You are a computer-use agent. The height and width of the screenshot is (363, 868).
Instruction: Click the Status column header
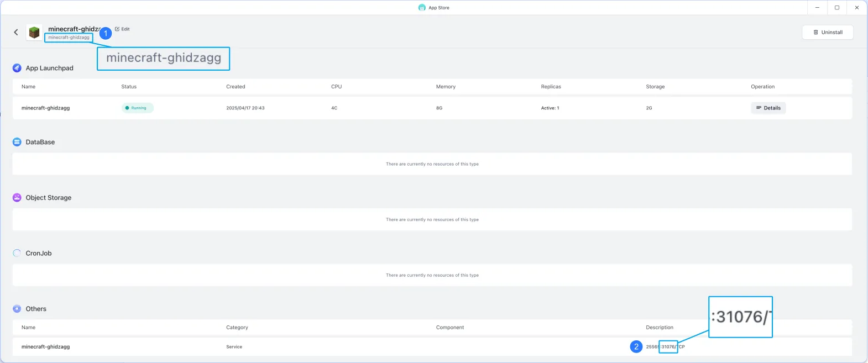click(129, 87)
